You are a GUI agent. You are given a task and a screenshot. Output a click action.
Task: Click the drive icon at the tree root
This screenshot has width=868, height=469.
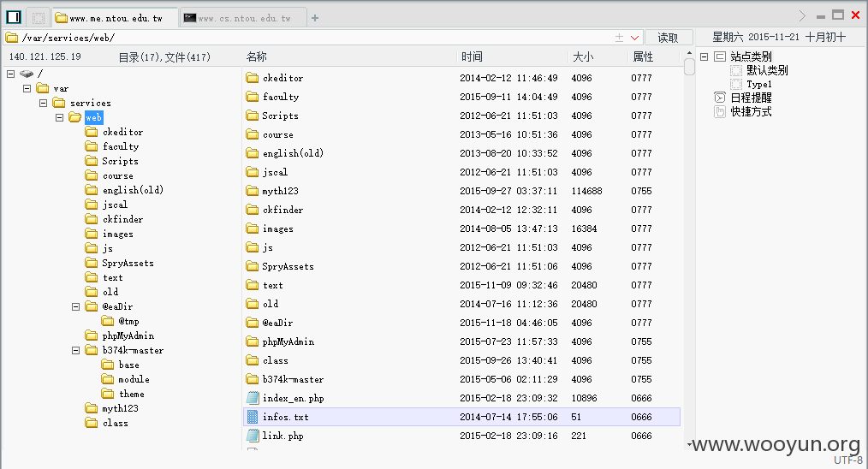(27, 74)
